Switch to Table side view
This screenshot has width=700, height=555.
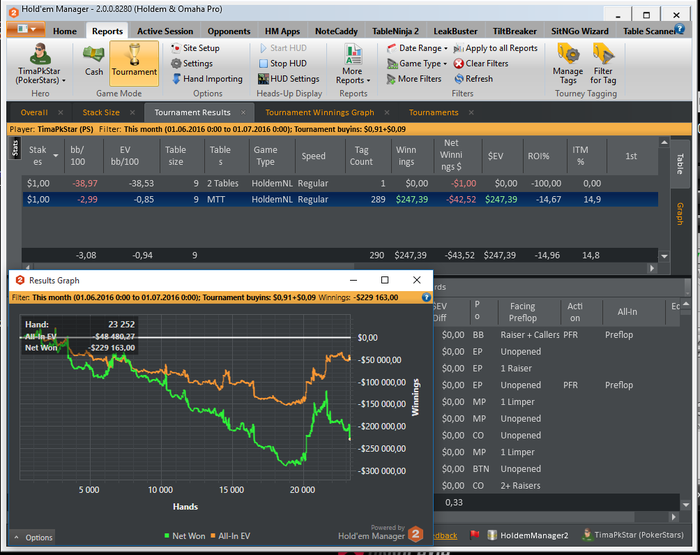tap(680, 163)
